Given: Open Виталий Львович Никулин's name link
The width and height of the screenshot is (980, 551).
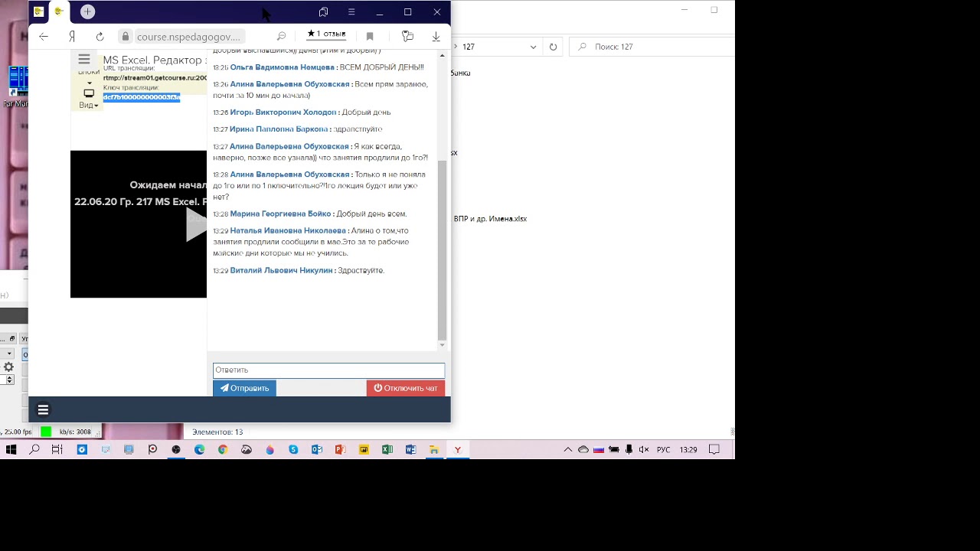Looking at the screenshot, I should click(x=281, y=270).
